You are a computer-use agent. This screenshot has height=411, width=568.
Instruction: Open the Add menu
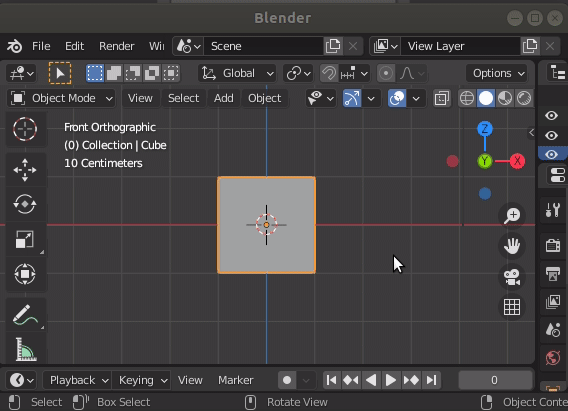click(224, 98)
